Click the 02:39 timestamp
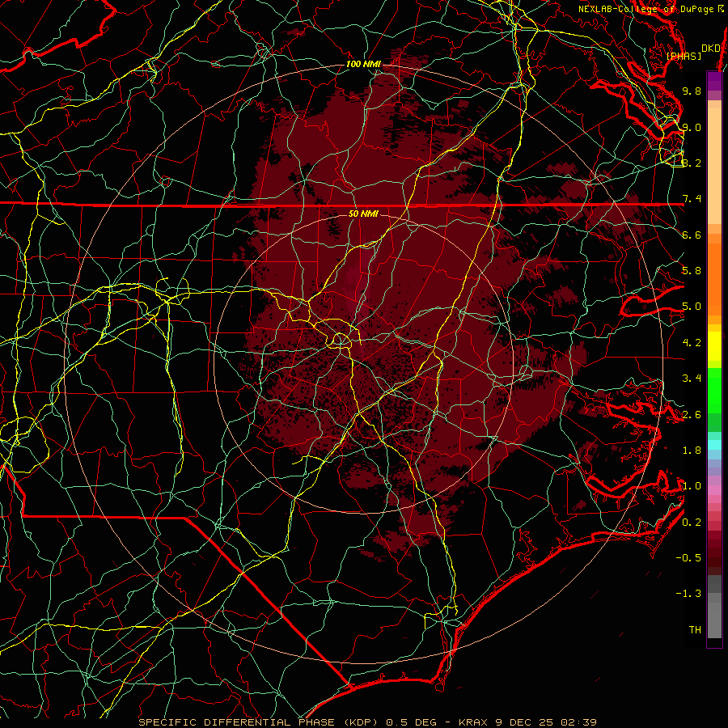 (578, 722)
